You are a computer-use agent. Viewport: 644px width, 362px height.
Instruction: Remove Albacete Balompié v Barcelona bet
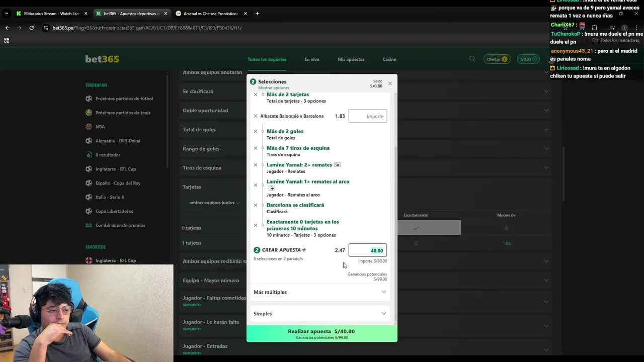pyautogui.click(x=256, y=116)
